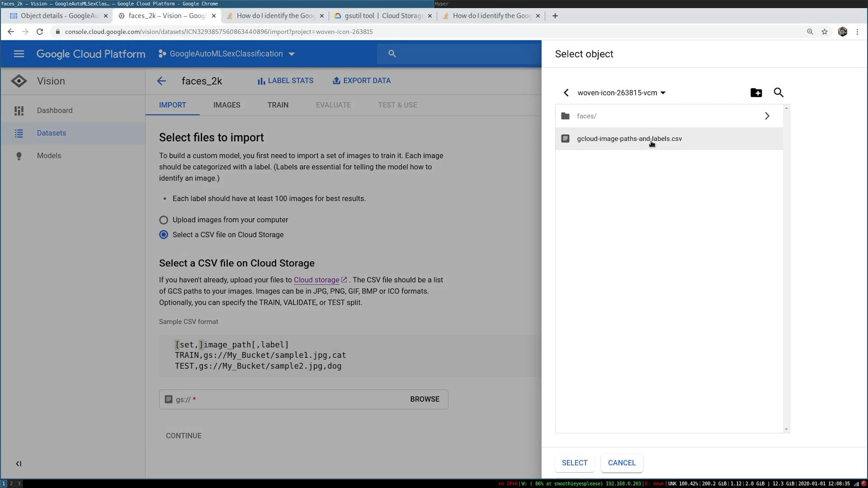Click the site lock icon in address bar
Screen dimensions: 868x488
pyautogui.click(x=58, y=32)
